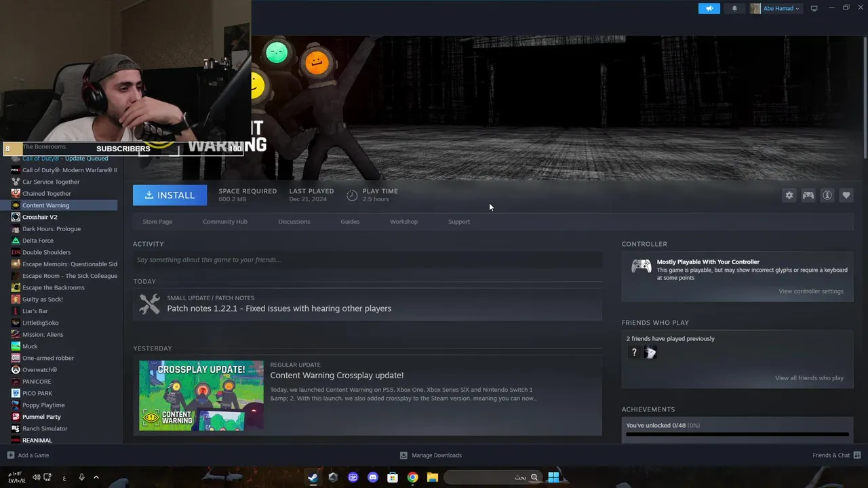Add game to favorites heart icon
The width and height of the screenshot is (868, 488).
point(846,195)
